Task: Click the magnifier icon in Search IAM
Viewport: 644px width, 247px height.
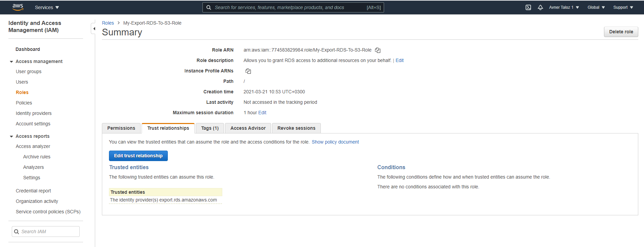Action: 16,231
